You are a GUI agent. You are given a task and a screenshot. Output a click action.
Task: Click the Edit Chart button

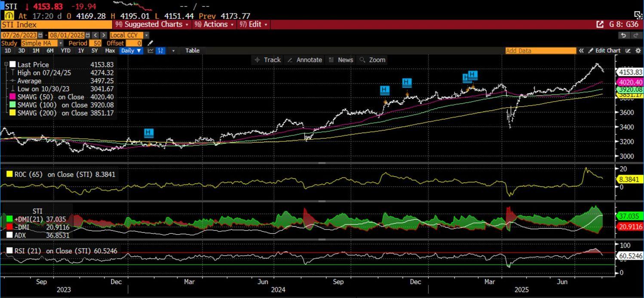click(604, 51)
